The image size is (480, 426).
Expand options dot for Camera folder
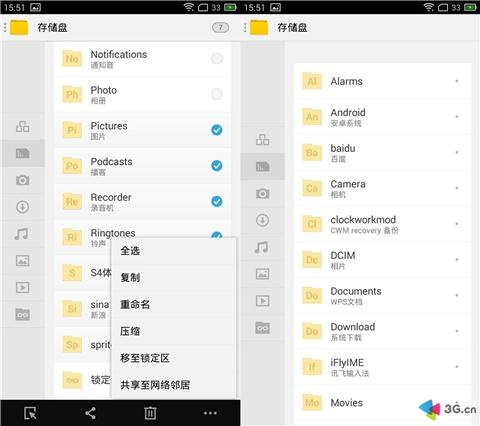[457, 188]
